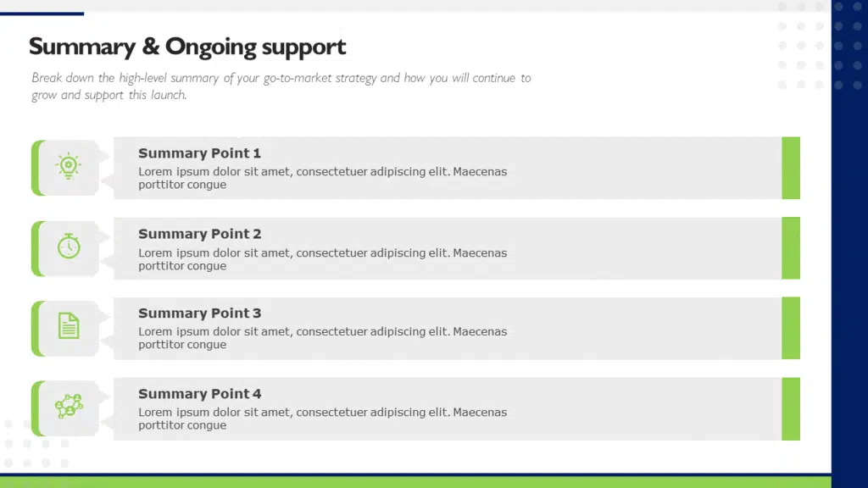Click the Lorem ipsum text under Summary Point 1
Screen dimensions: 868x488
click(322, 178)
